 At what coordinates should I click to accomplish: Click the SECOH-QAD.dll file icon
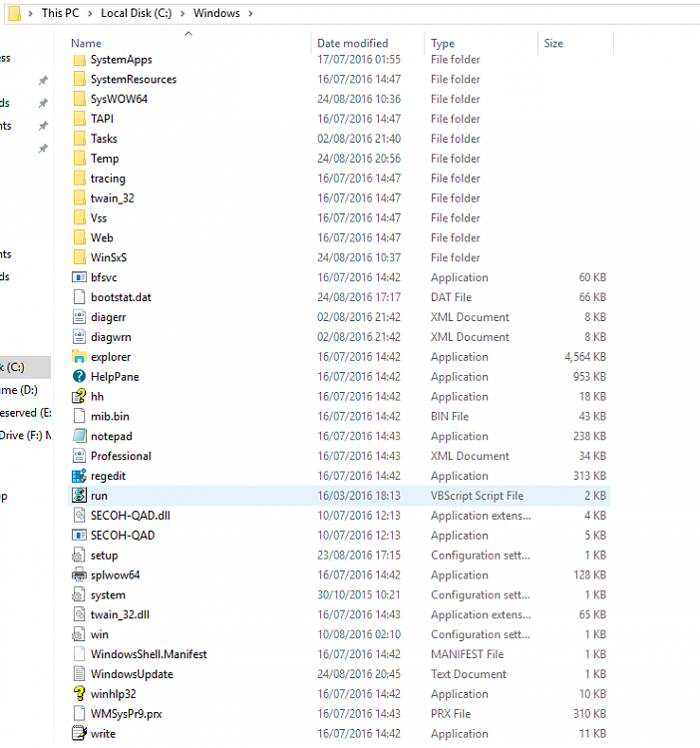click(x=79, y=516)
